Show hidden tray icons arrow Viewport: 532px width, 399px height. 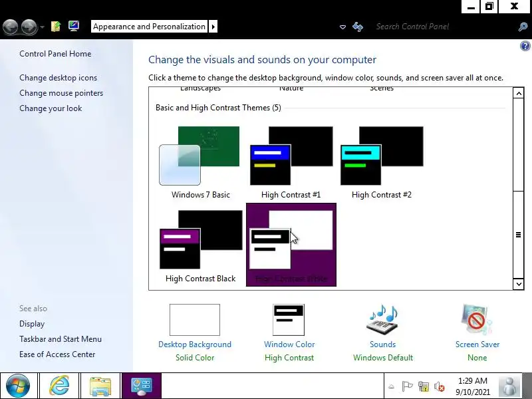coord(391,386)
